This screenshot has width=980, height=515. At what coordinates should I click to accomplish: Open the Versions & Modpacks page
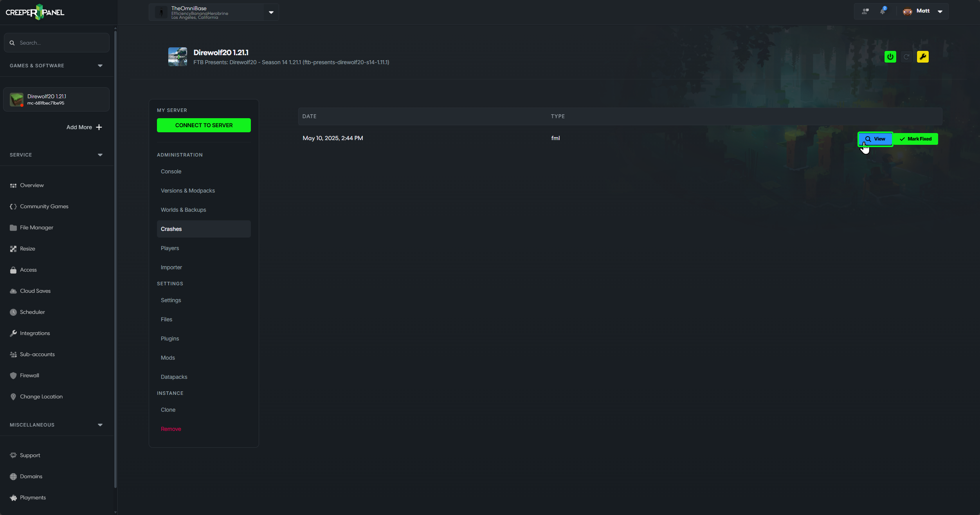tap(188, 191)
